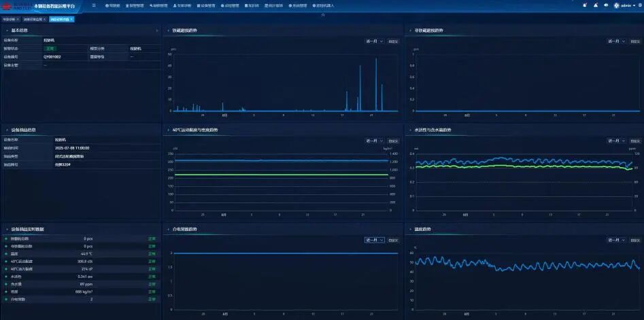The image size is (644, 320).
Task: Expand the 近一月 dropdown in 温度趋势 panel
Action: click(616, 240)
